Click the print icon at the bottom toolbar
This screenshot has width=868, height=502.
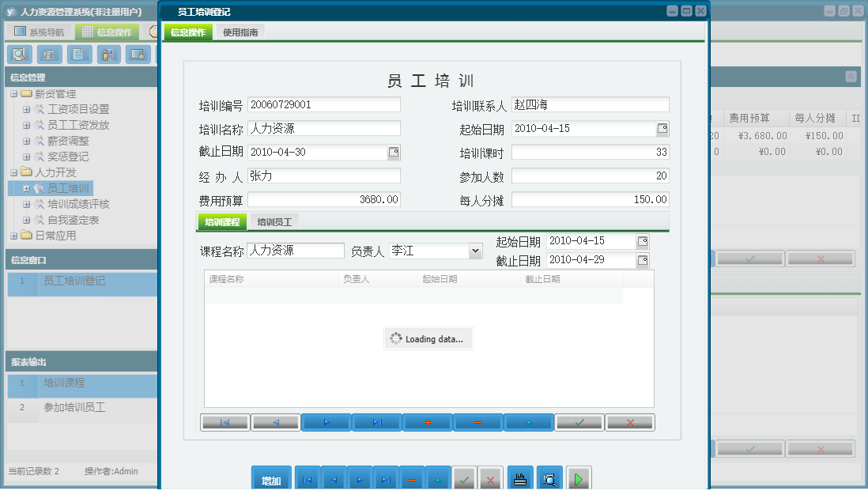[520, 477]
